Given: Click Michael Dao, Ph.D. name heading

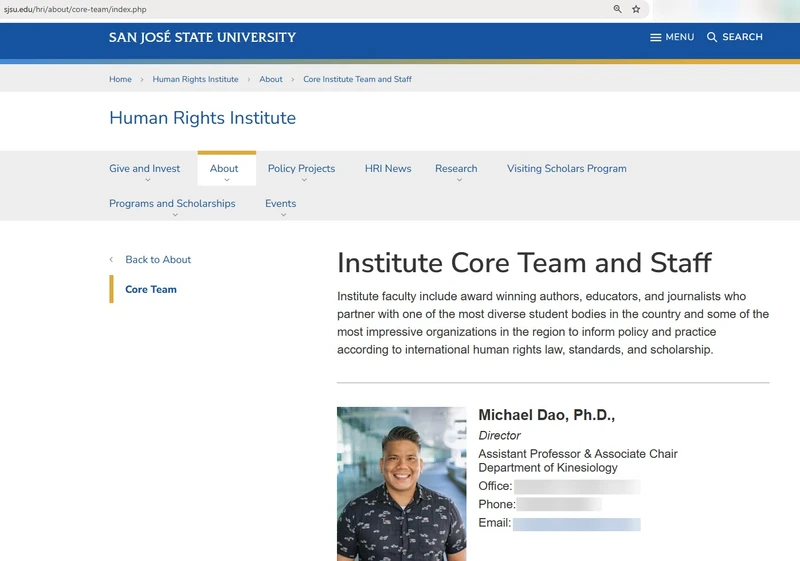Looking at the screenshot, I should (546, 415).
